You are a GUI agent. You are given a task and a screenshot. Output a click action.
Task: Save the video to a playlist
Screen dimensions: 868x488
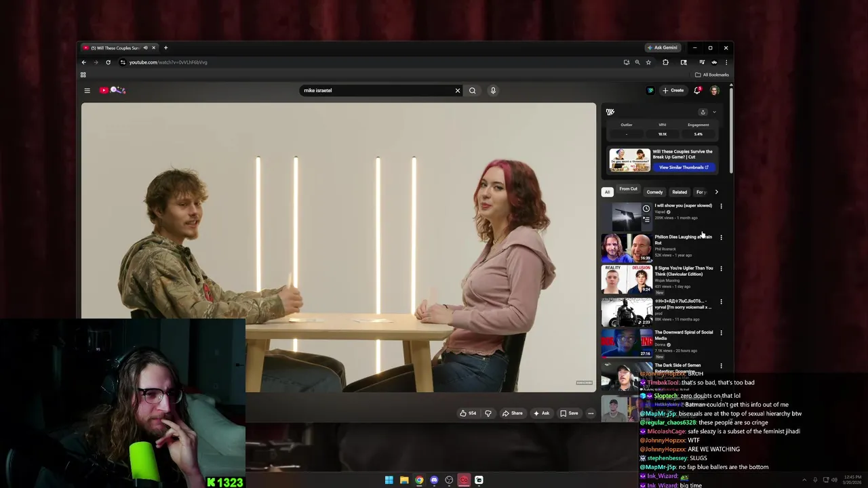tap(569, 413)
